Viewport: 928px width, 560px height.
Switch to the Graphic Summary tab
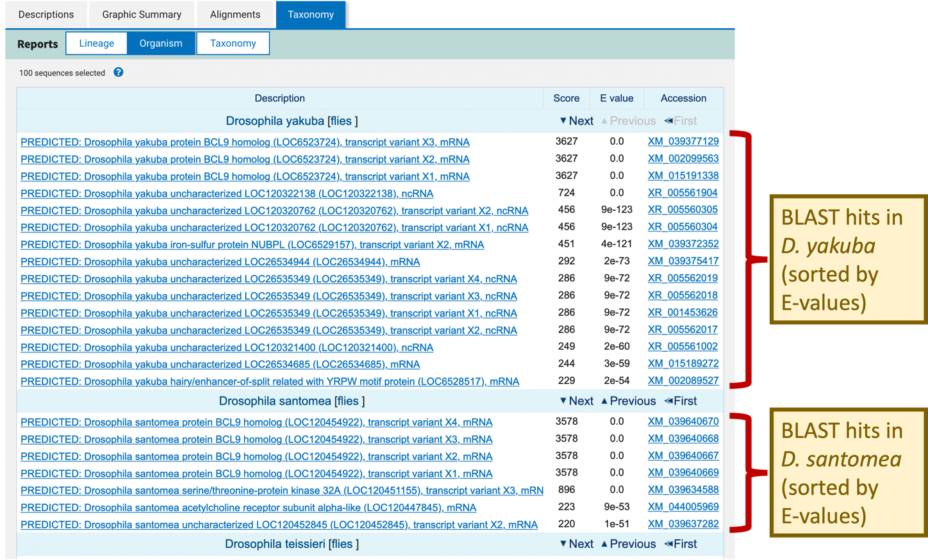(142, 14)
